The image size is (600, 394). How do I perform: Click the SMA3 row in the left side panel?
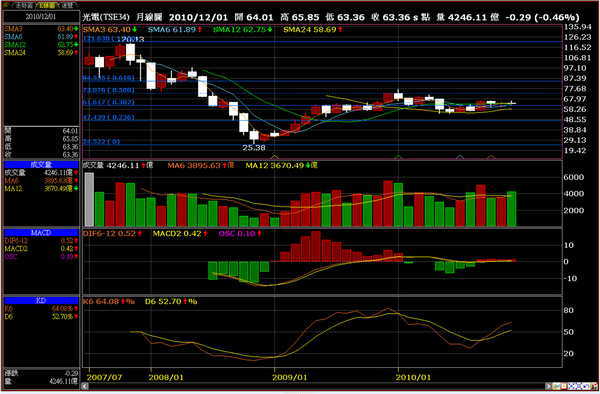pos(41,29)
